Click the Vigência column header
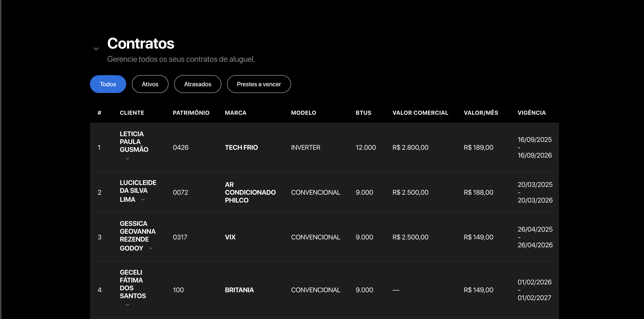 point(531,113)
